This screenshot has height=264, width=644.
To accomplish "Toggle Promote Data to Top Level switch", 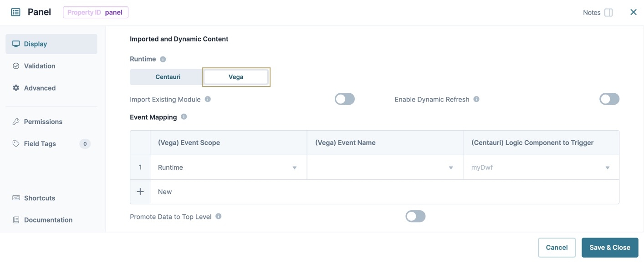I will 415,216.
